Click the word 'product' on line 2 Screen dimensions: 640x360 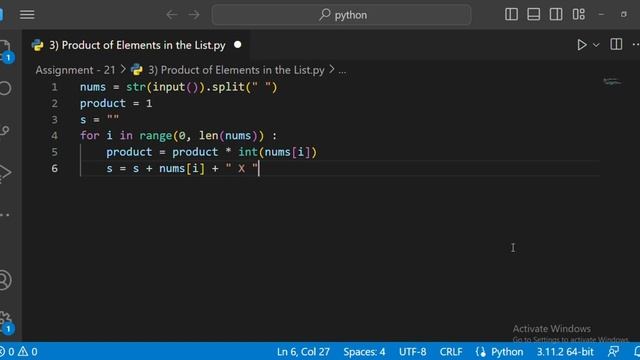pyautogui.click(x=102, y=103)
